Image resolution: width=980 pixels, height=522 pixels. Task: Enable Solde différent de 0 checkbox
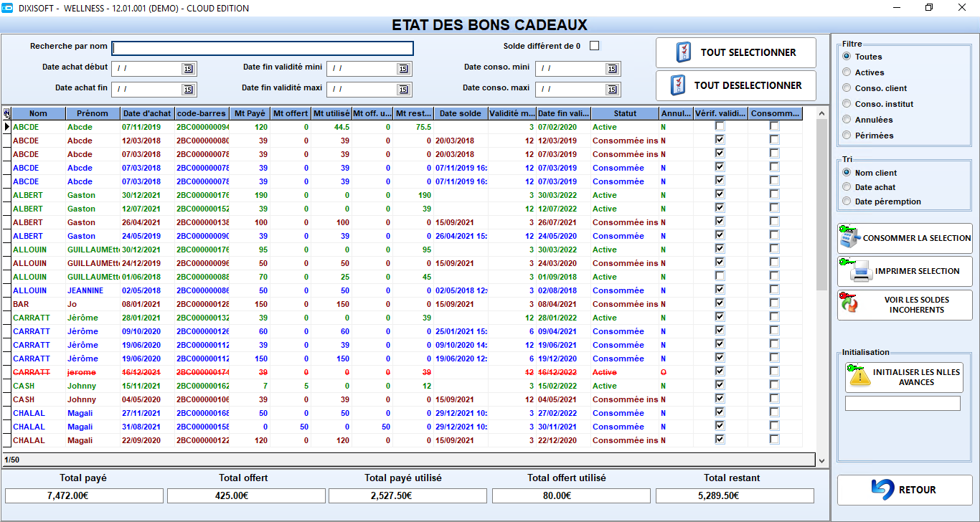594,46
